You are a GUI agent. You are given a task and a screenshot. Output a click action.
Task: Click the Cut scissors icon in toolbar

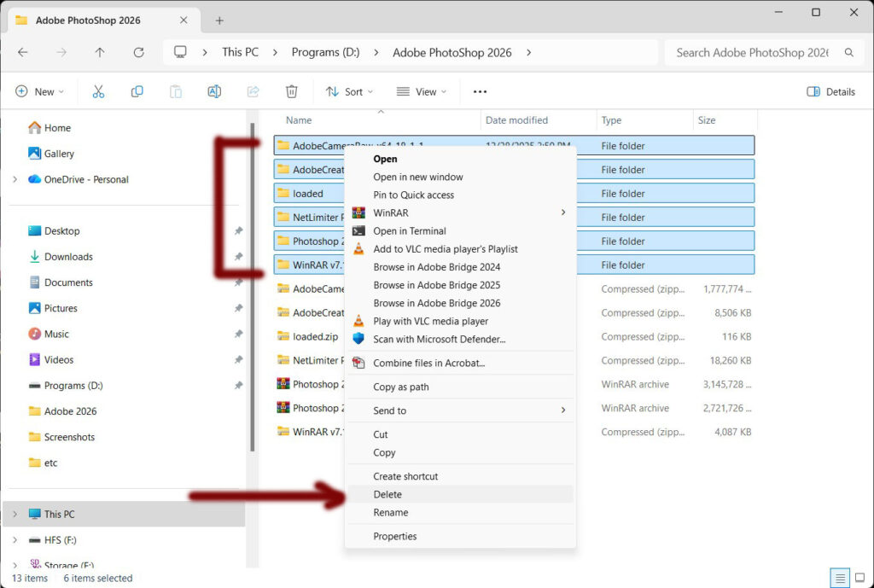pos(98,91)
